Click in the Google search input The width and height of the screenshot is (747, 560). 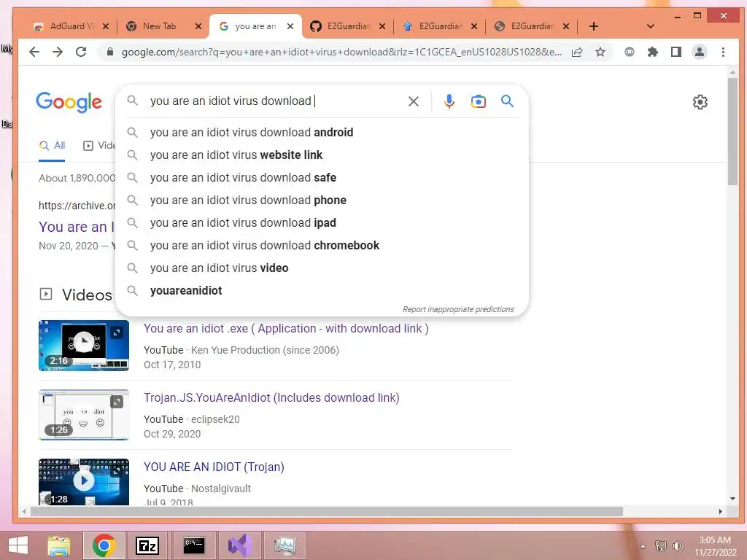coord(276,101)
